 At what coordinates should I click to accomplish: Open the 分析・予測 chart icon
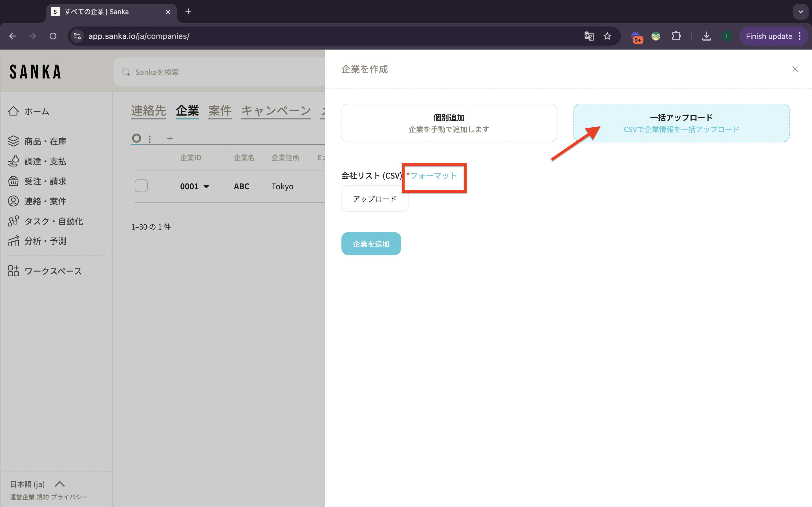(14, 241)
